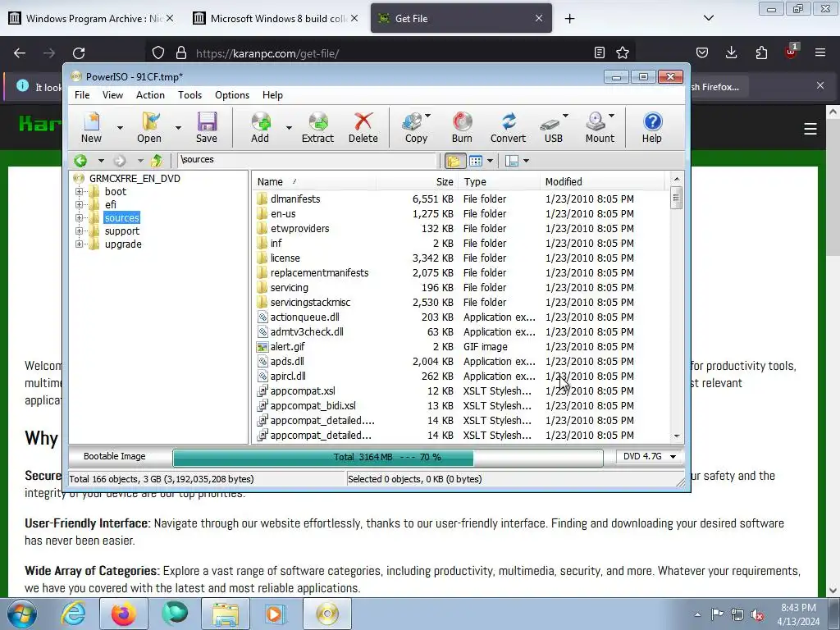Open a new Firefox tab
The image size is (840, 630).
[x=569, y=19]
